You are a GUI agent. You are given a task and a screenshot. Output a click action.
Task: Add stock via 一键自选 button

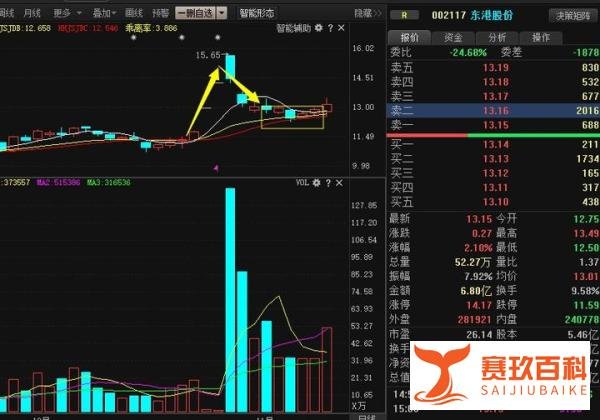[x=196, y=13]
